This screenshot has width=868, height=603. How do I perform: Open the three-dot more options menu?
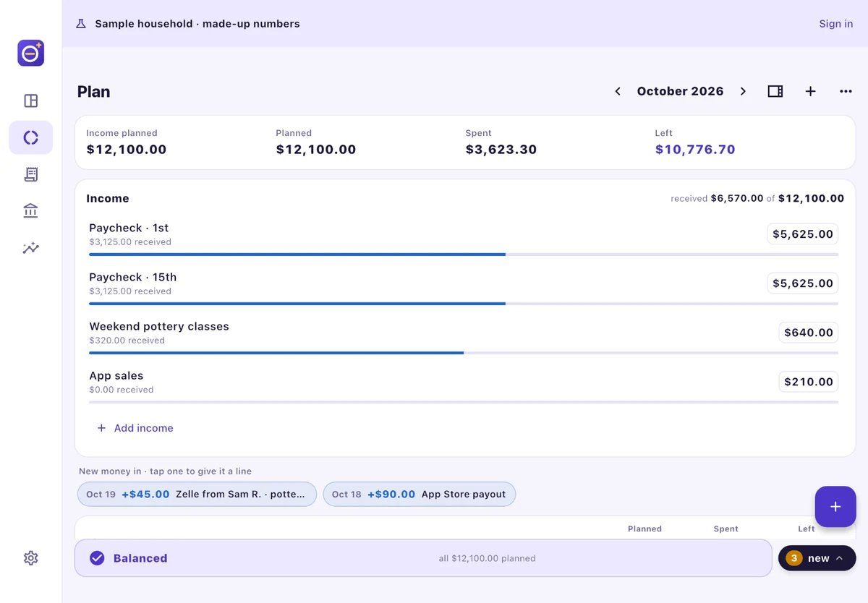[x=846, y=91]
